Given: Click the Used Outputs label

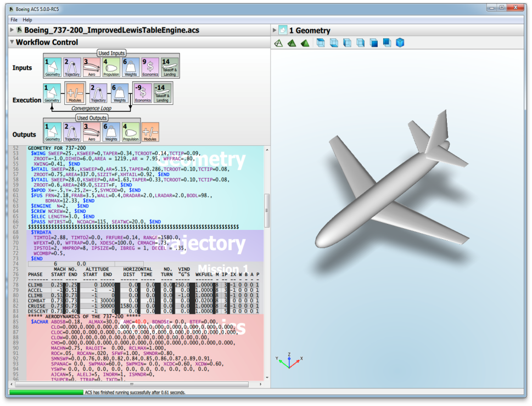Looking at the screenshot, I should 92,118.
